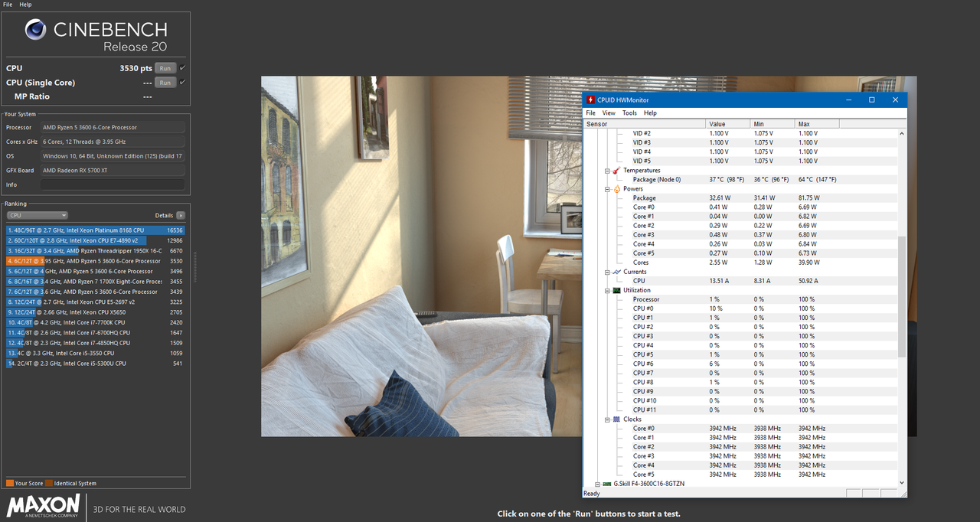
Task: Click the rendered room image in Cinebench
Action: point(589,256)
